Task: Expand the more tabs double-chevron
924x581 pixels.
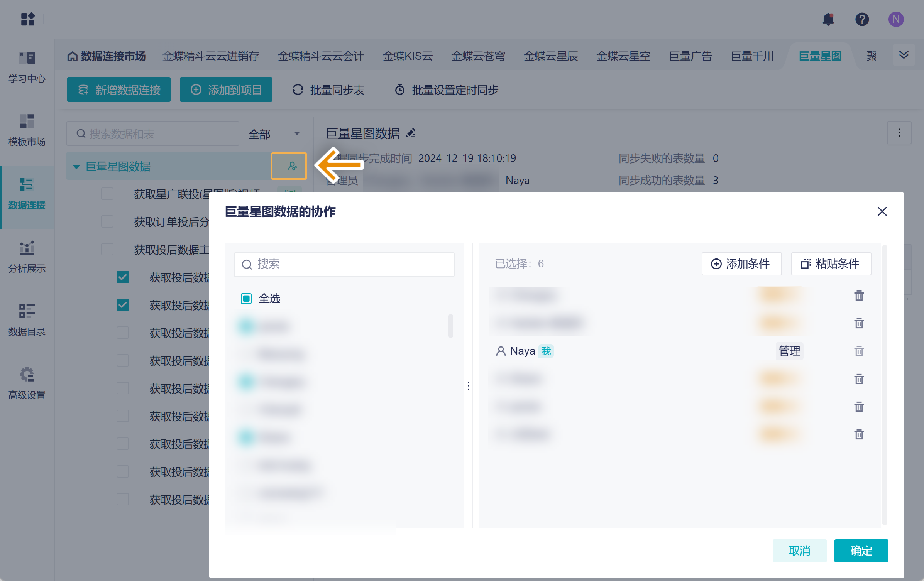Action: tap(904, 55)
